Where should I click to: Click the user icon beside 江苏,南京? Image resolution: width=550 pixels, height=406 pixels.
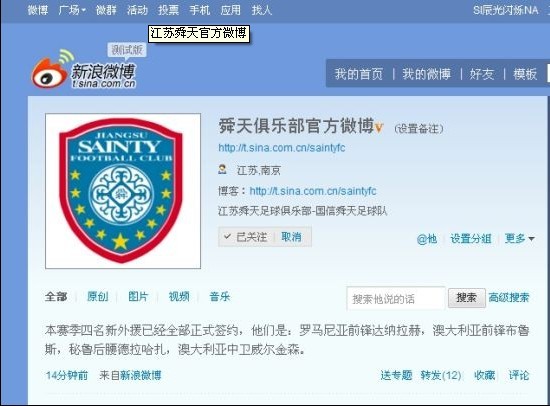[x=222, y=169]
